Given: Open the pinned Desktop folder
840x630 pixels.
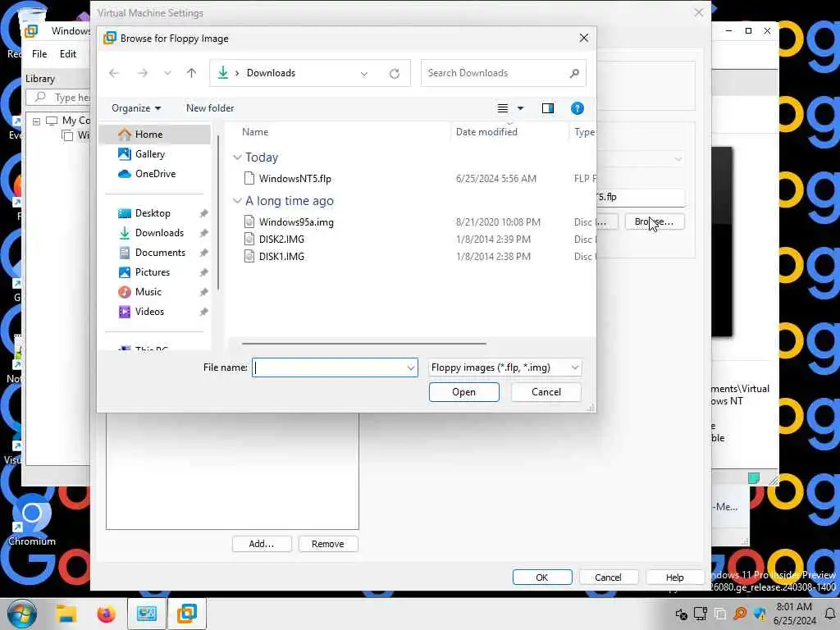Looking at the screenshot, I should coord(153,213).
